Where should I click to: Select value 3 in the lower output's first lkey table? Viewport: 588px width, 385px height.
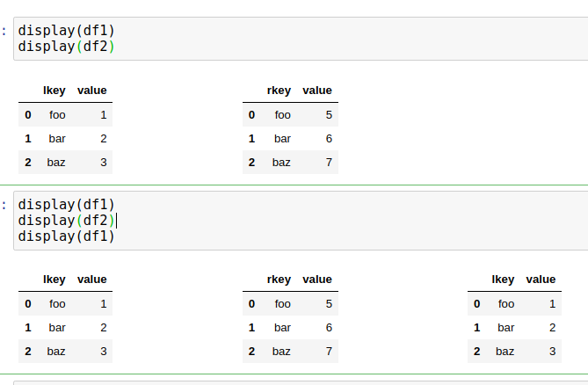coord(104,352)
